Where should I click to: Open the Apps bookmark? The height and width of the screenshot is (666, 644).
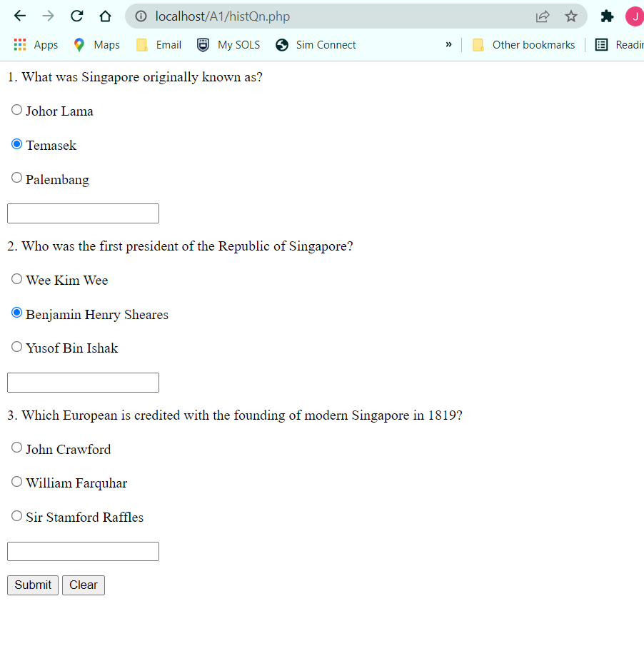coord(36,44)
